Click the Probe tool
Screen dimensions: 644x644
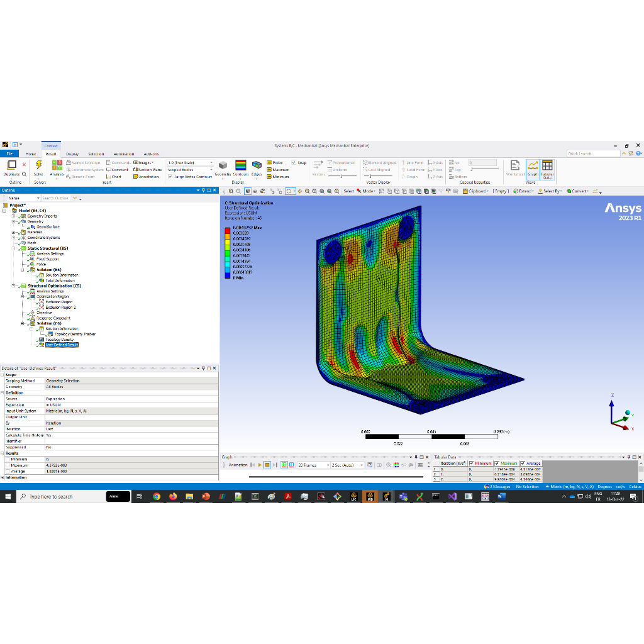pyautogui.click(x=275, y=163)
